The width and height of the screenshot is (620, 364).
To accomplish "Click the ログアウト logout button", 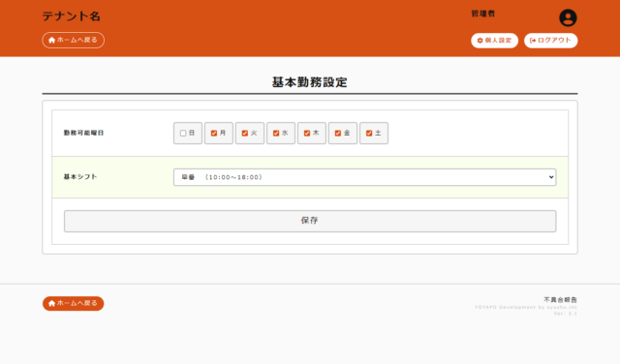I will [550, 41].
